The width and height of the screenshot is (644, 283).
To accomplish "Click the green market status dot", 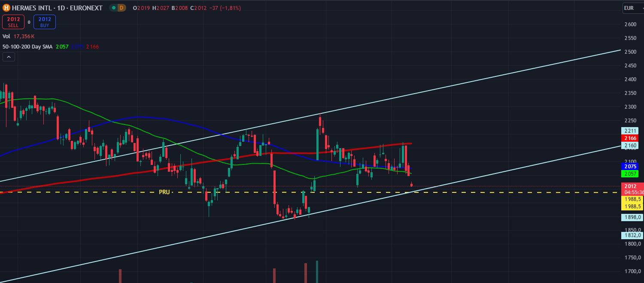I will pos(113,8).
